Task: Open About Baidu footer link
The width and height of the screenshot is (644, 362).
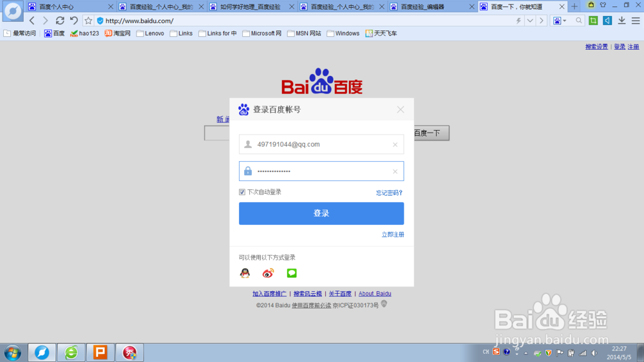Action: click(375, 293)
